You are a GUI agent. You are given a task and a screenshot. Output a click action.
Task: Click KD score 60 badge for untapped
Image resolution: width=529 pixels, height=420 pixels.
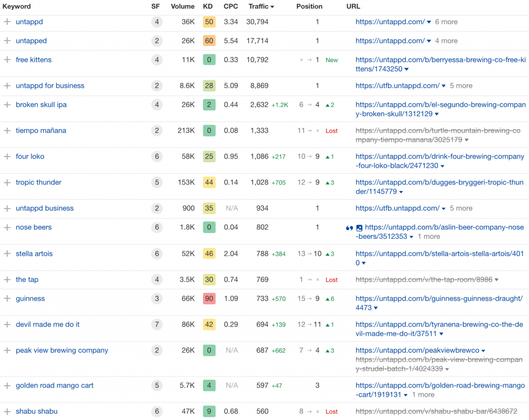tap(209, 41)
